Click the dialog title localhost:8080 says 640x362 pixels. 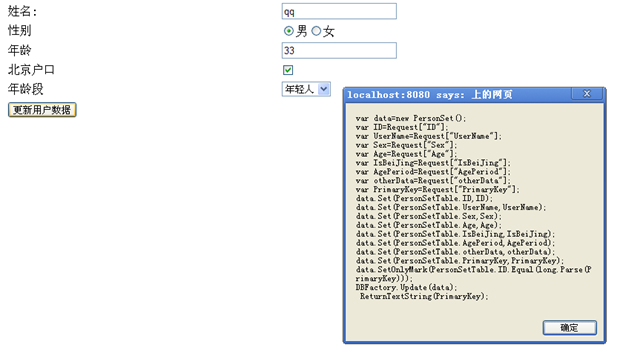pyautogui.click(x=406, y=95)
